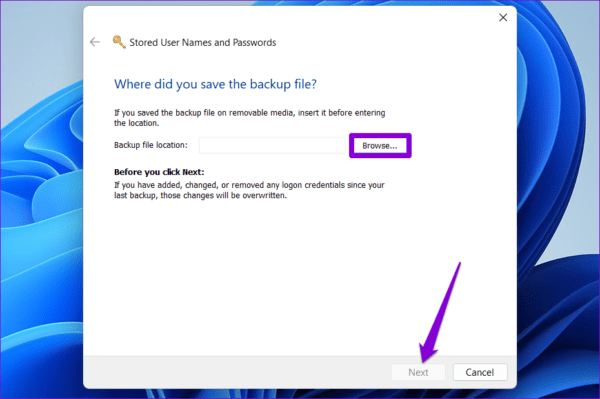Click the desktop wallpaper right of dialog

pos(558,199)
